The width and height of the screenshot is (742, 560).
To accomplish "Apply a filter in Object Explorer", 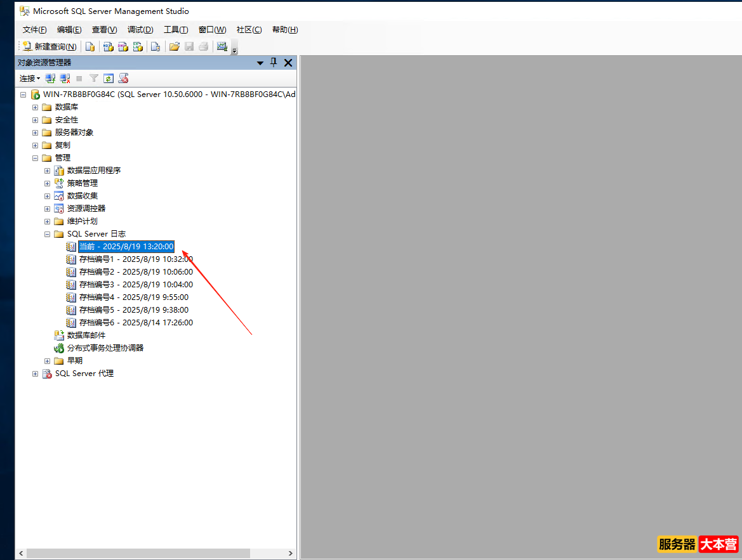I will coord(93,78).
